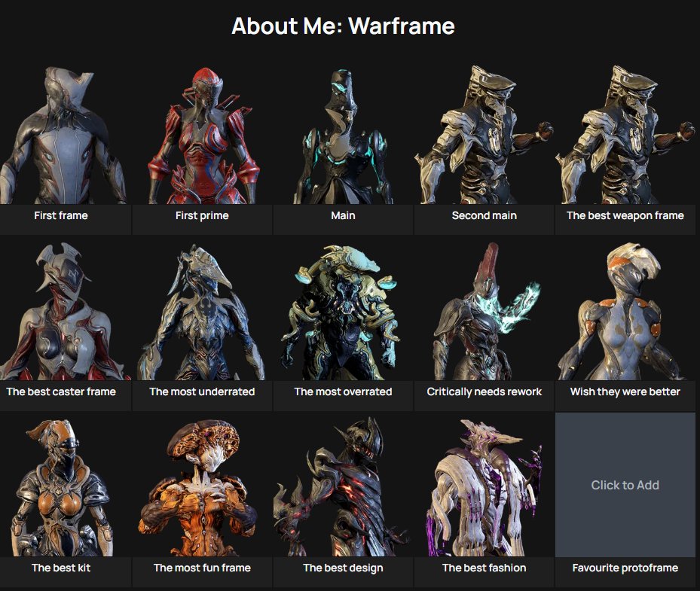The height and width of the screenshot is (591, 700).
Task: Click 'The most overrated' caption
Action: [x=343, y=391]
